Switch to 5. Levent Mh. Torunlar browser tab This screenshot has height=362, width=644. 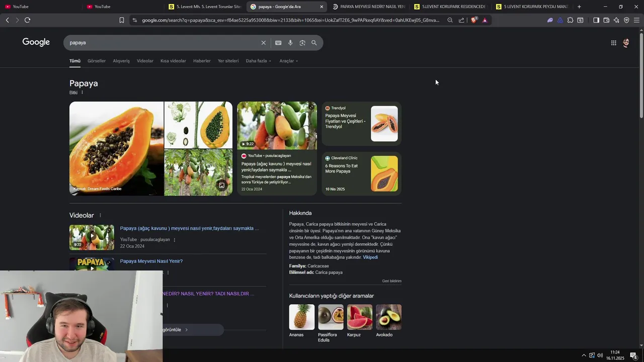coord(205,7)
